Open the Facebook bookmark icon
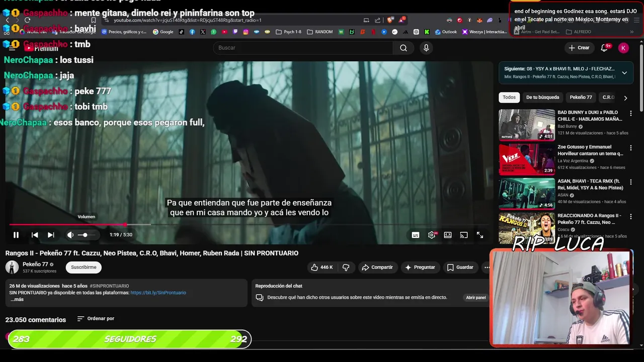 tap(192, 32)
